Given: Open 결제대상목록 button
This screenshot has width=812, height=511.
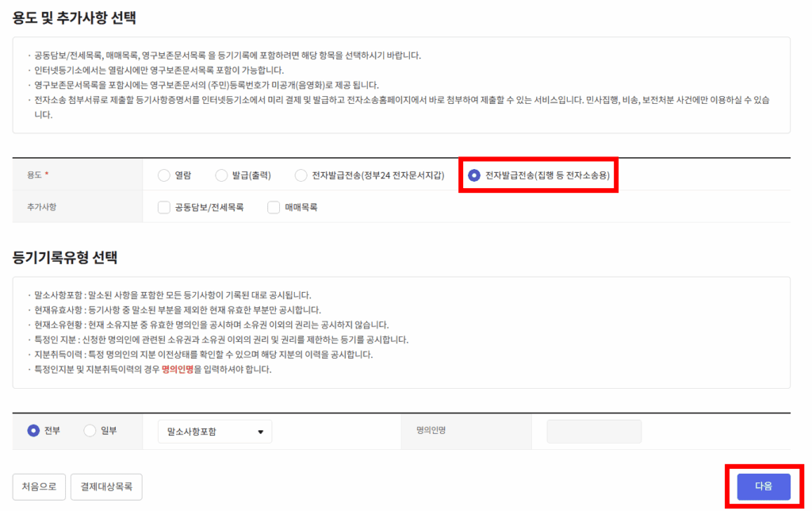Looking at the screenshot, I should pos(106,486).
